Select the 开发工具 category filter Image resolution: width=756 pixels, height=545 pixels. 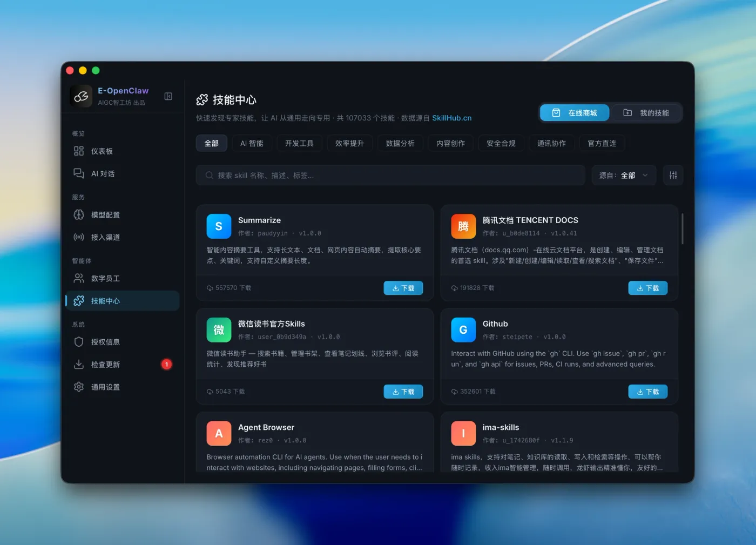[x=299, y=143]
